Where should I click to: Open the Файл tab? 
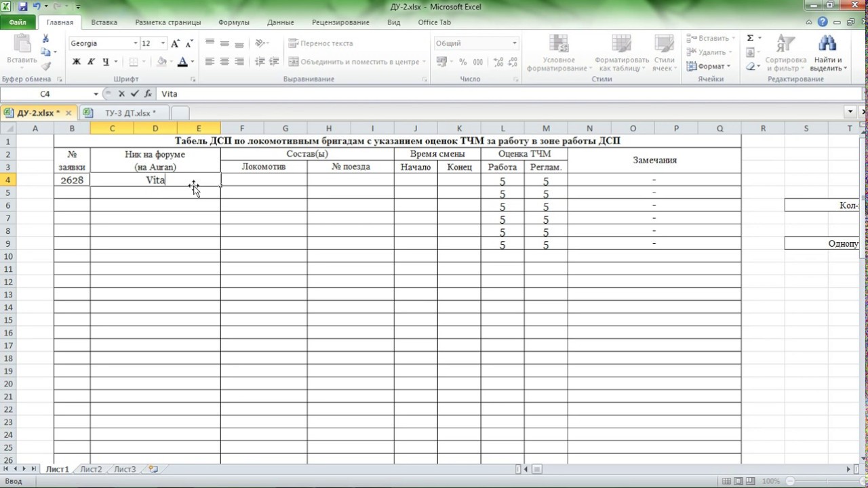(18, 22)
